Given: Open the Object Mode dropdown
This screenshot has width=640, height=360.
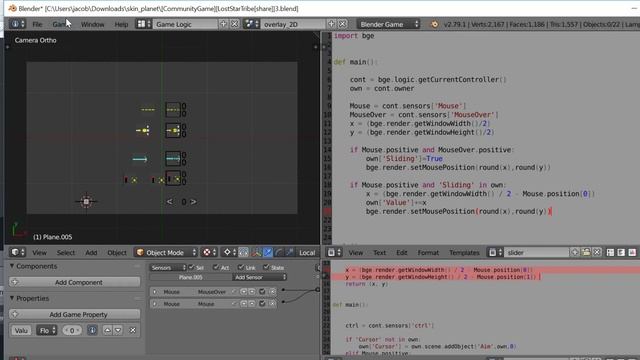Looking at the screenshot, I should click(x=166, y=253).
